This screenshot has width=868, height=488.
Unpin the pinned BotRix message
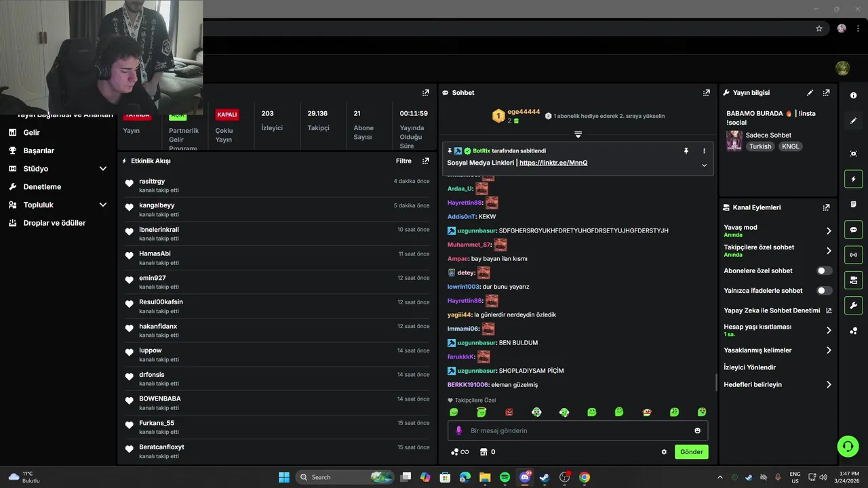click(686, 150)
